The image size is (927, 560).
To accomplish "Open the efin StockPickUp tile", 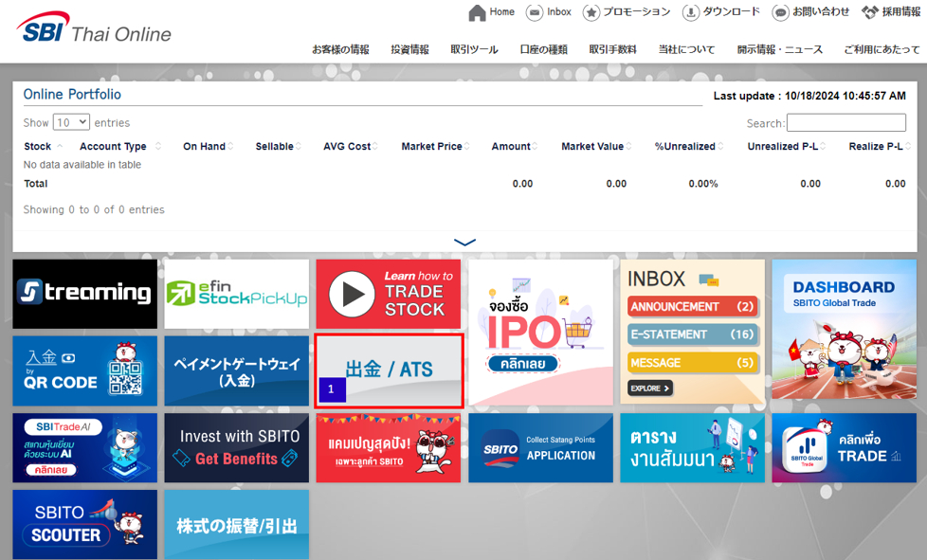I will pyautogui.click(x=236, y=294).
